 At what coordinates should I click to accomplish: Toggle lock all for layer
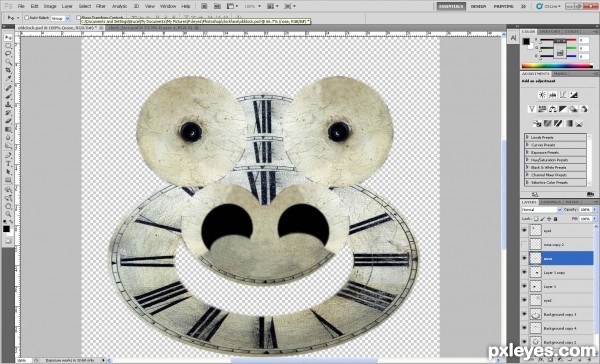click(555, 219)
